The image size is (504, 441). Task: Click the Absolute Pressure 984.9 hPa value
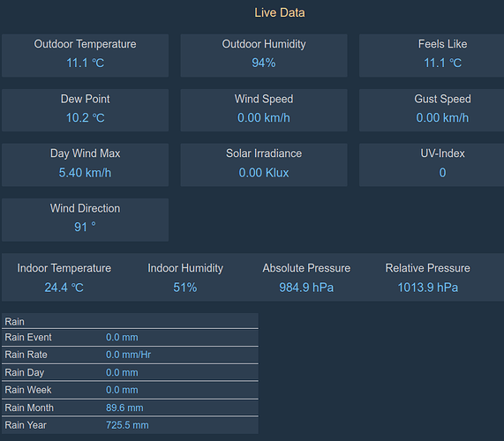coord(306,288)
